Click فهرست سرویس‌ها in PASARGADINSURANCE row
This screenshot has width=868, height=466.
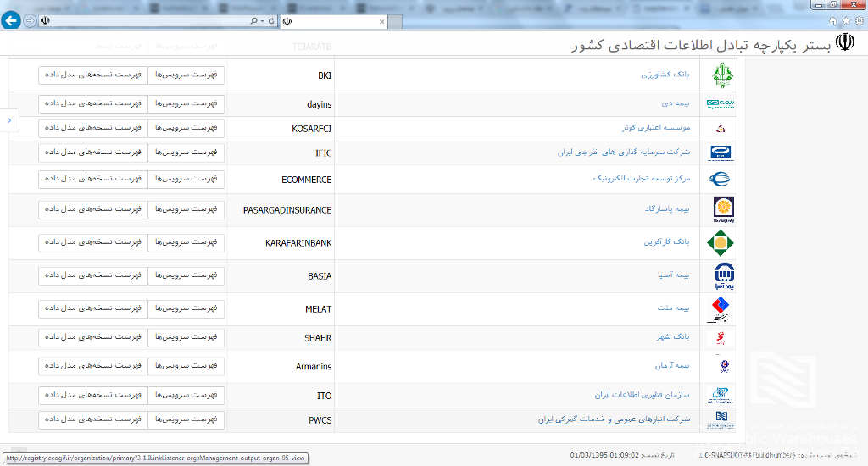pos(186,209)
